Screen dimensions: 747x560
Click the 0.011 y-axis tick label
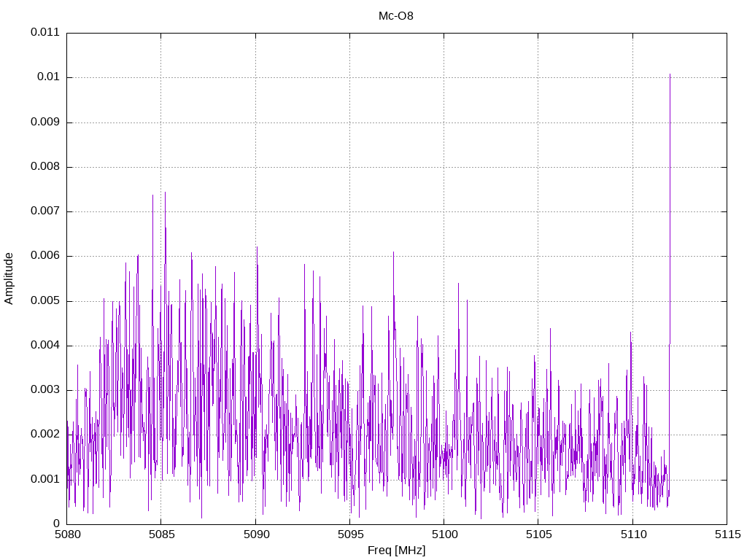pos(44,33)
